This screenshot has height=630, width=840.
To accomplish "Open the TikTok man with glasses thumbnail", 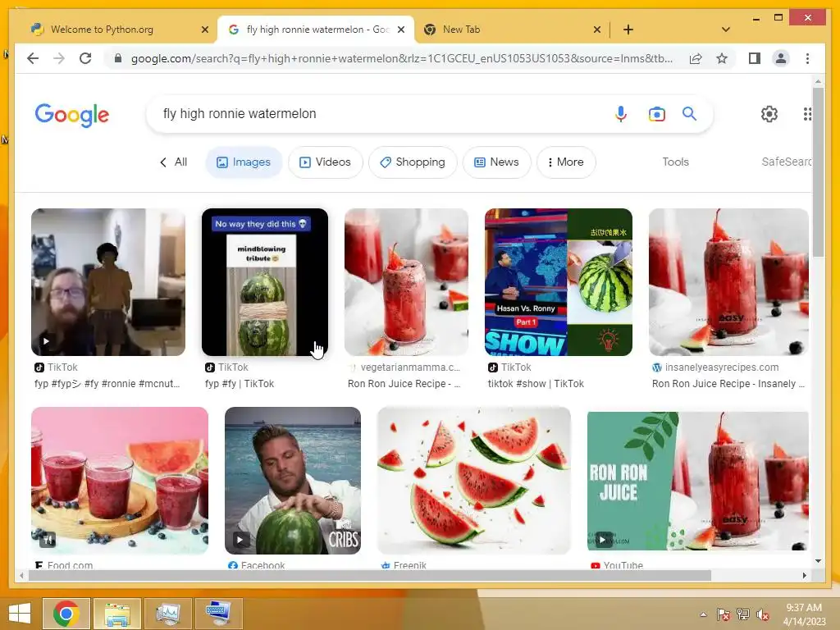I will click(x=108, y=282).
